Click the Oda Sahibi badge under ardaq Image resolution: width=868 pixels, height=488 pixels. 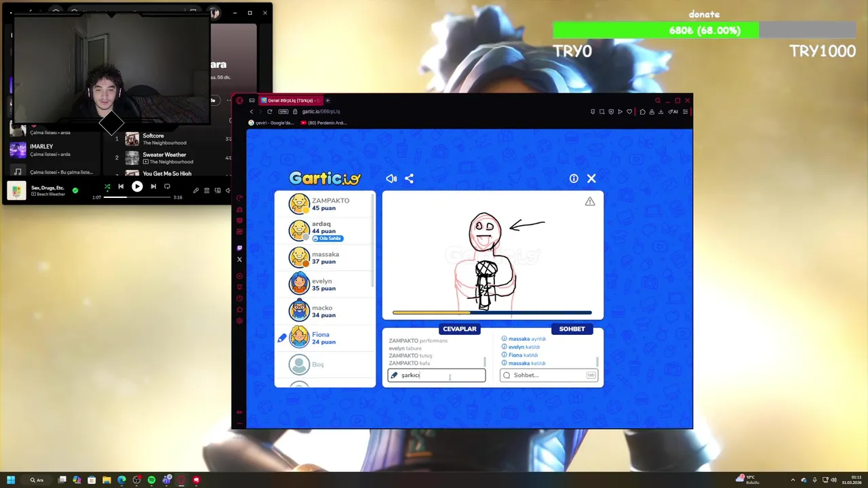click(x=328, y=239)
